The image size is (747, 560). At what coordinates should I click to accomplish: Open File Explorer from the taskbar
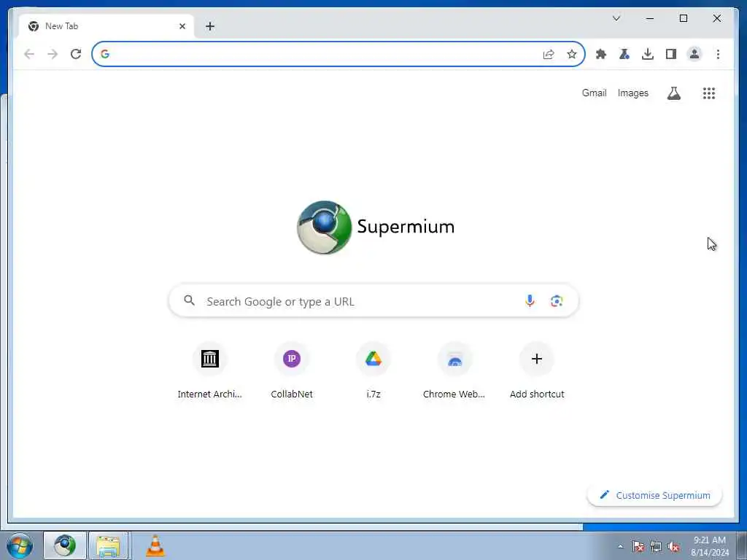(x=109, y=545)
